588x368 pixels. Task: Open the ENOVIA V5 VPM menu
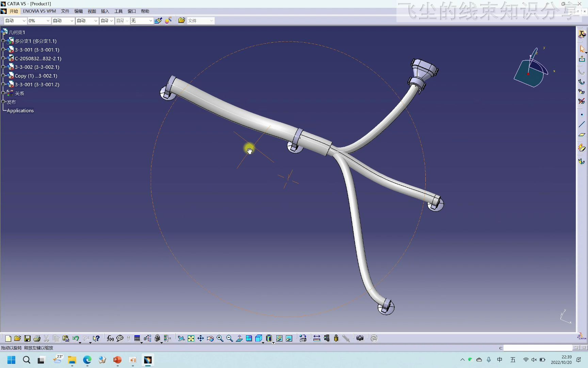39,11
